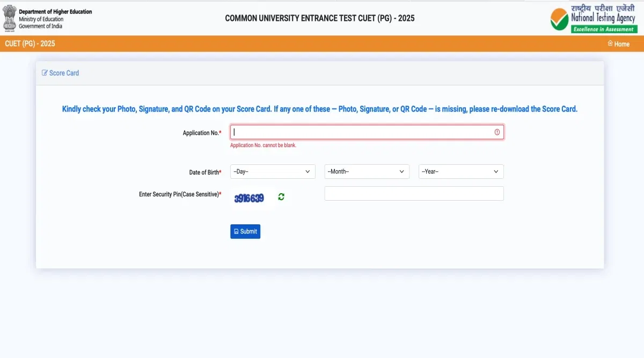Click the Score Card edit icon

pyautogui.click(x=45, y=73)
